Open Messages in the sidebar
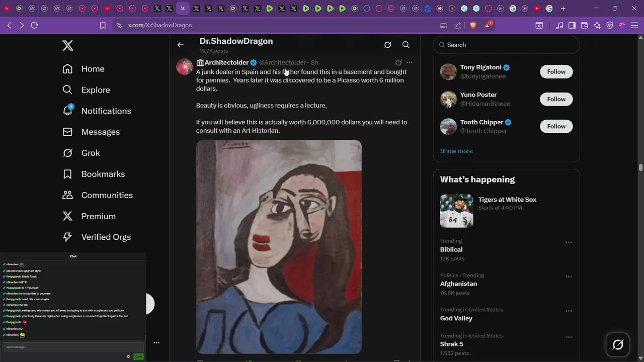Screen dimensions: 644x362 [91, 132]
